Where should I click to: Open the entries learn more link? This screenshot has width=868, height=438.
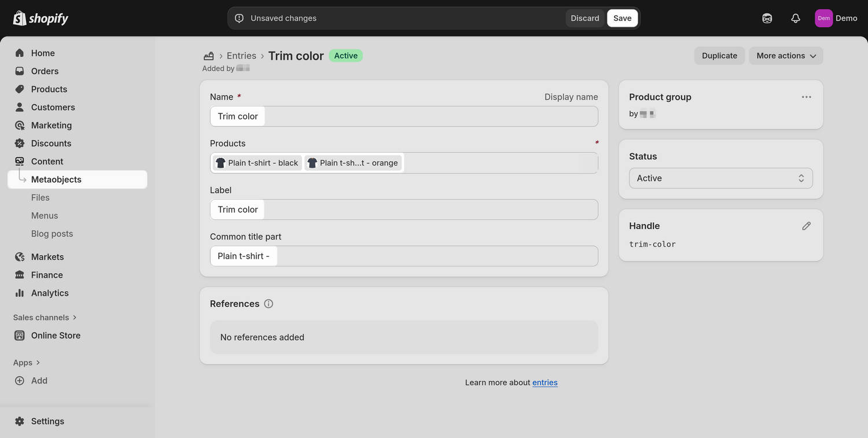(545, 382)
